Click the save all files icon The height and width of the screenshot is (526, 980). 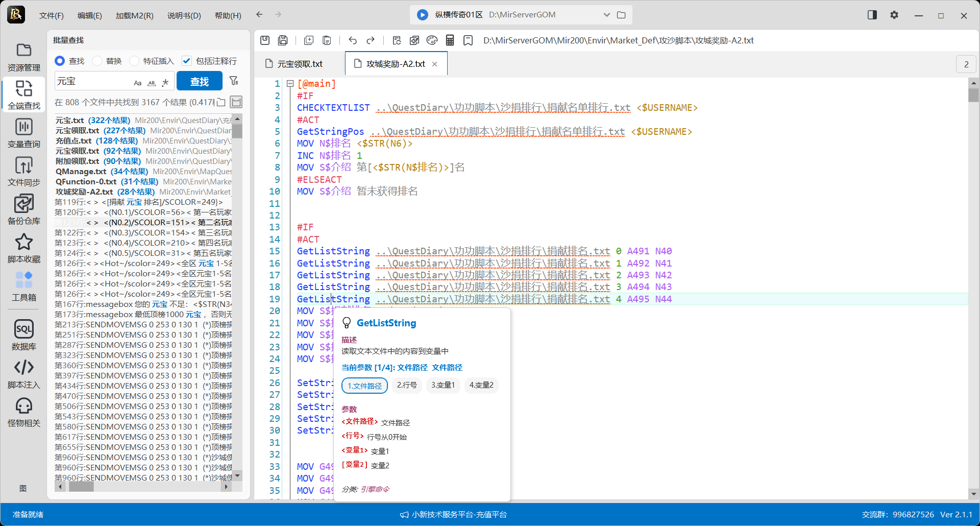tap(283, 40)
